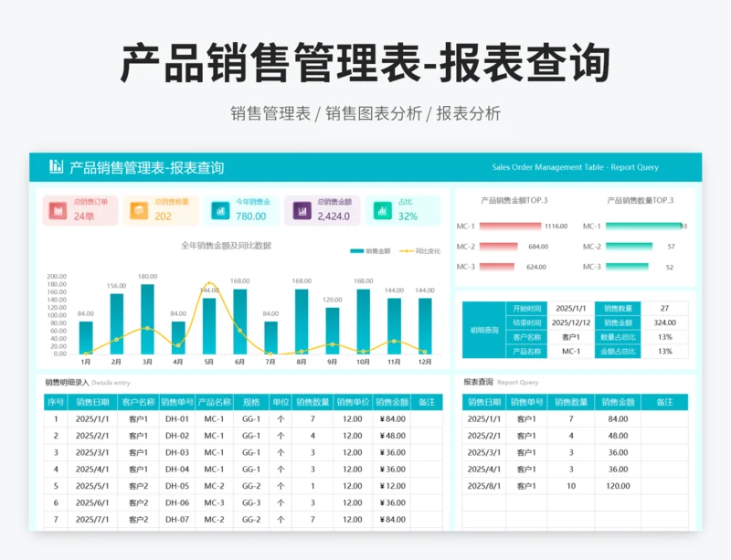Screen dimensions: 731x560
Task: Click the ¥12.00 amount cell
Action: pos(392,486)
